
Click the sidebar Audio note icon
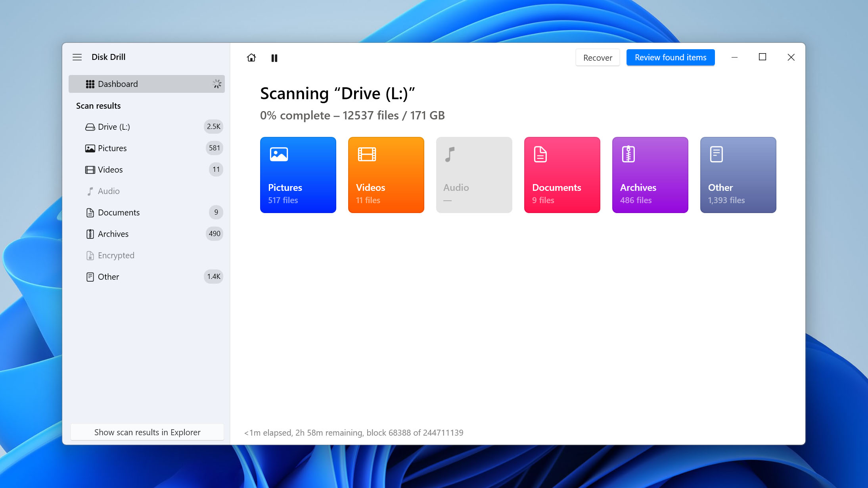point(90,191)
